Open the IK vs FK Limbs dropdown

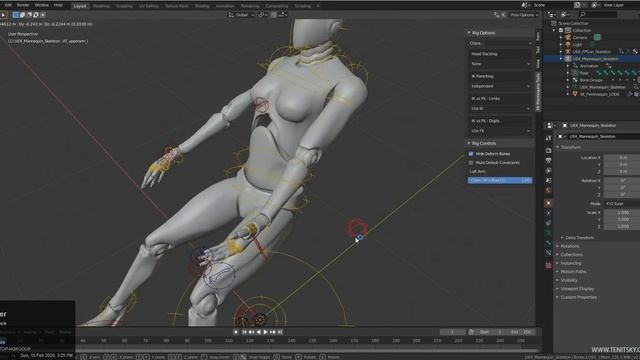[x=500, y=109]
